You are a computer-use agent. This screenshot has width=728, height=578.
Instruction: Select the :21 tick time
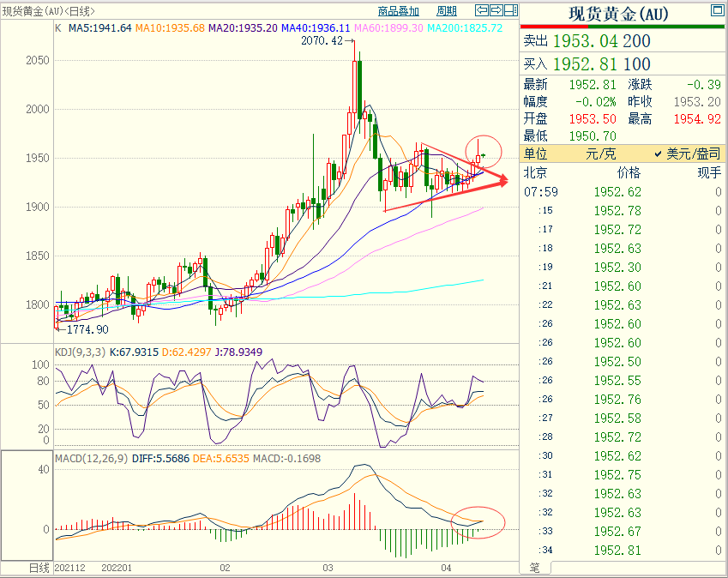point(545,286)
